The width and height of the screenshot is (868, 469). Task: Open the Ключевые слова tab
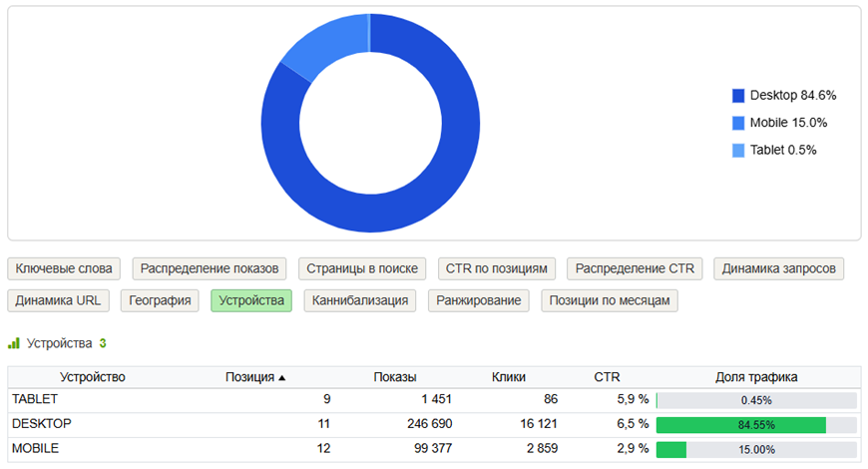(x=65, y=268)
